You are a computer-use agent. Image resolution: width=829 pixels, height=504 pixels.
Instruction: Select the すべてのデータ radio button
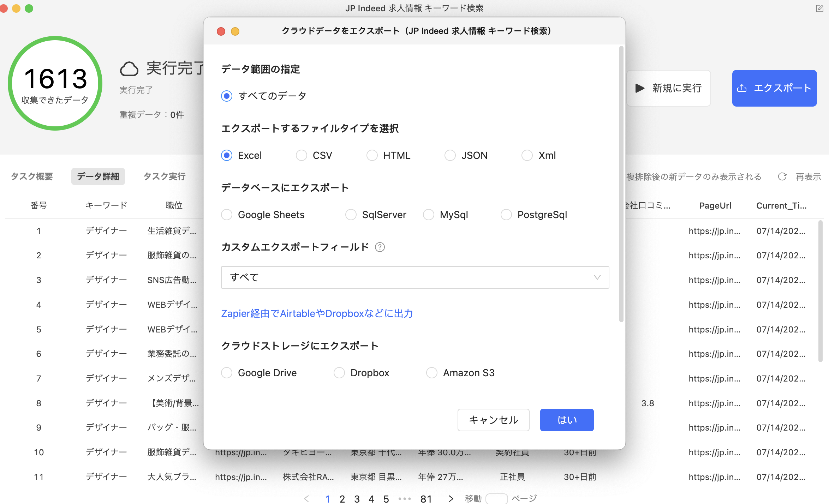227,96
